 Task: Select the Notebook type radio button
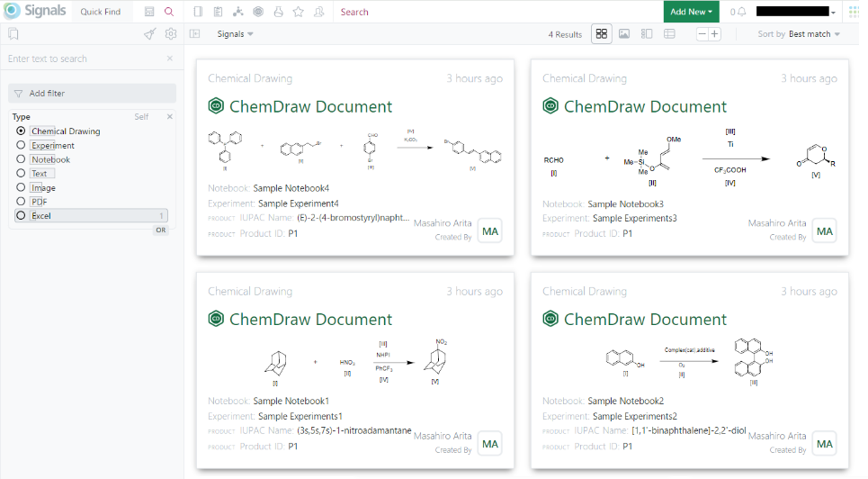pyautogui.click(x=21, y=159)
